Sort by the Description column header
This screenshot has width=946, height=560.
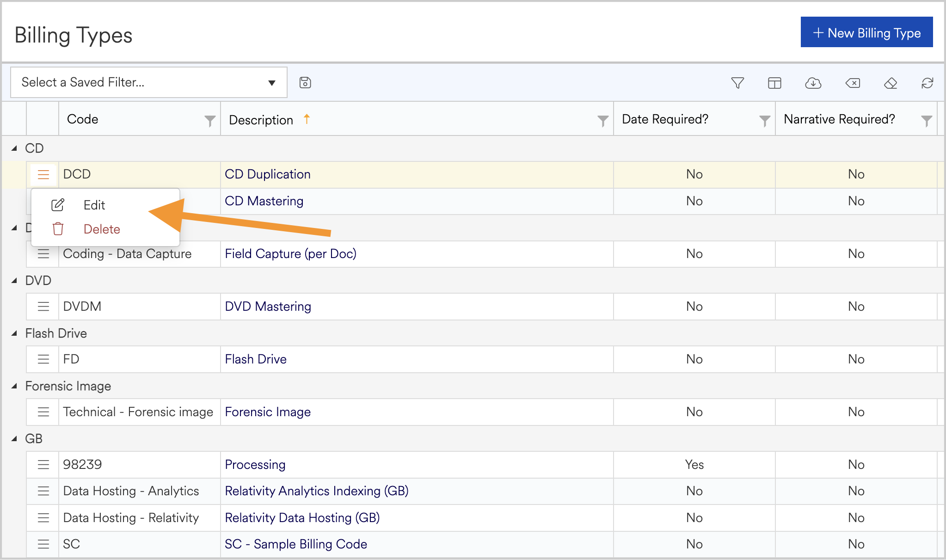point(261,120)
